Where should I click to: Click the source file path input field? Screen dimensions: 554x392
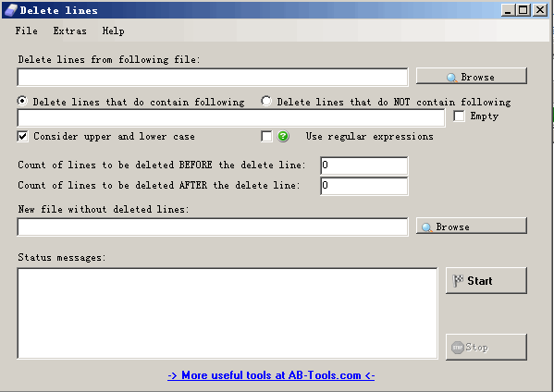(213, 77)
